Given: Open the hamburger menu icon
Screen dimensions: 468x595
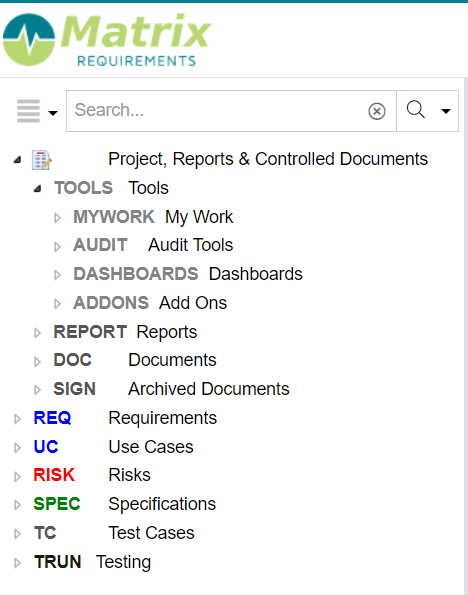Looking at the screenshot, I should [x=28, y=111].
